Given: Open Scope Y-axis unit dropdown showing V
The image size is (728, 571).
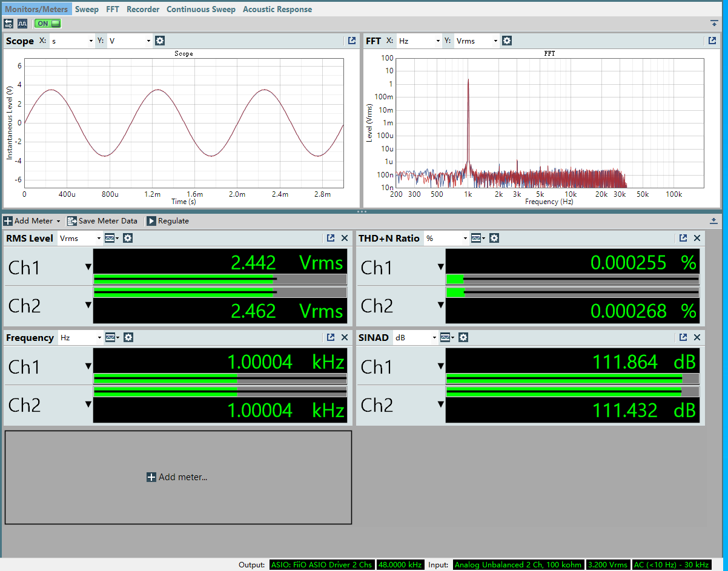Looking at the screenshot, I should point(130,41).
